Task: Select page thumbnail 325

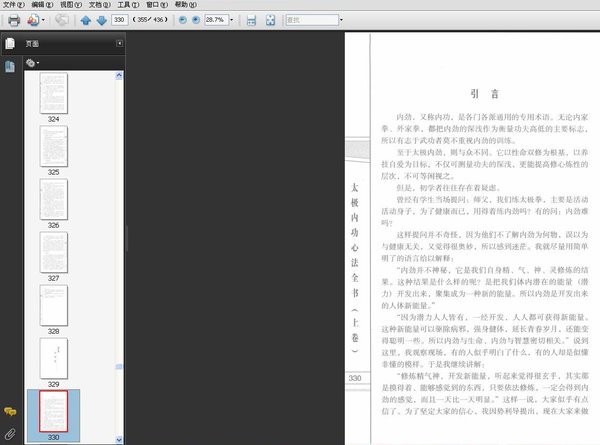Action: 54,146
